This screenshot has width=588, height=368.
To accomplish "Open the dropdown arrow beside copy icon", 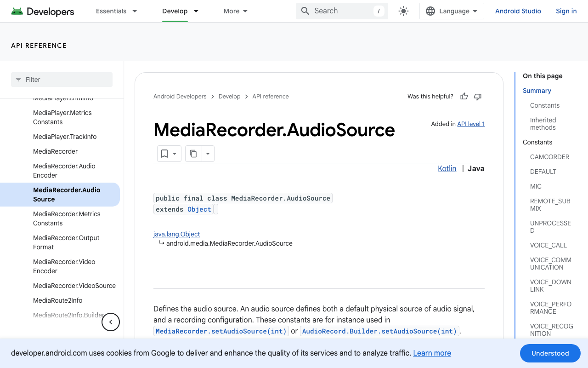I will pyautogui.click(x=208, y=154).
